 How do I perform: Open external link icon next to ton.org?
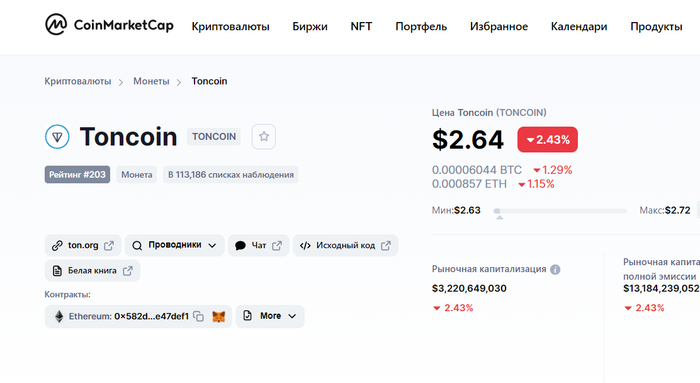tap(109, 246)
